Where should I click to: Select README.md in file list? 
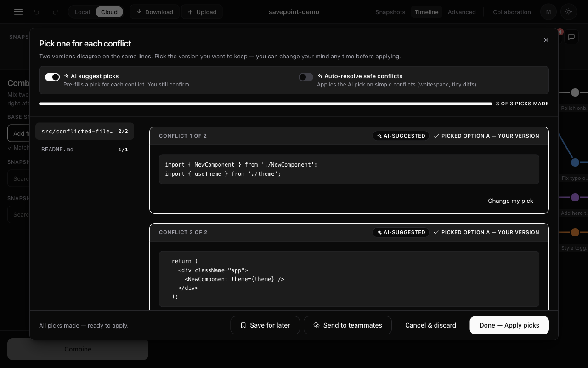(x=85, y=149)
